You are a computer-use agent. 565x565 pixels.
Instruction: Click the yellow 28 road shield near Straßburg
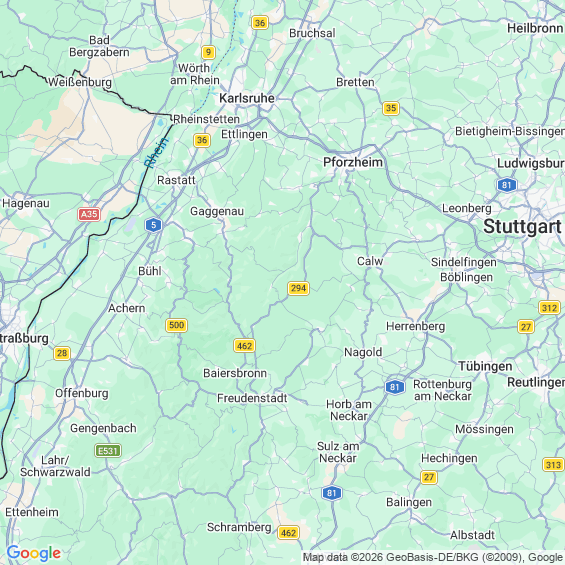tap(62, 353)
